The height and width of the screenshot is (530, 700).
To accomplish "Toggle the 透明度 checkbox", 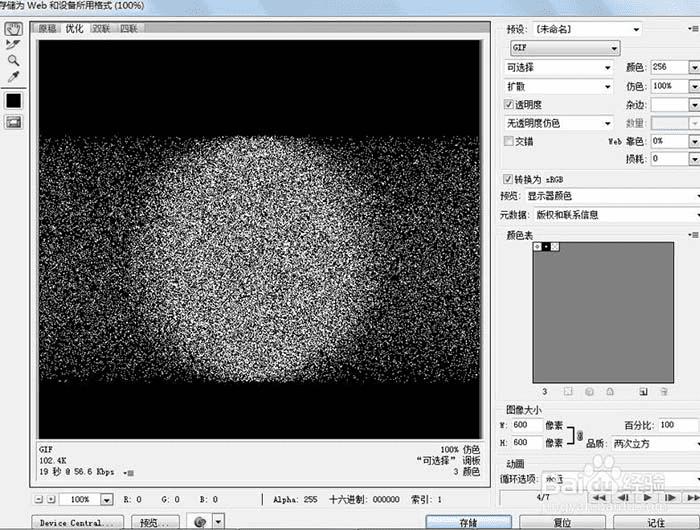I will coord(508,104).
